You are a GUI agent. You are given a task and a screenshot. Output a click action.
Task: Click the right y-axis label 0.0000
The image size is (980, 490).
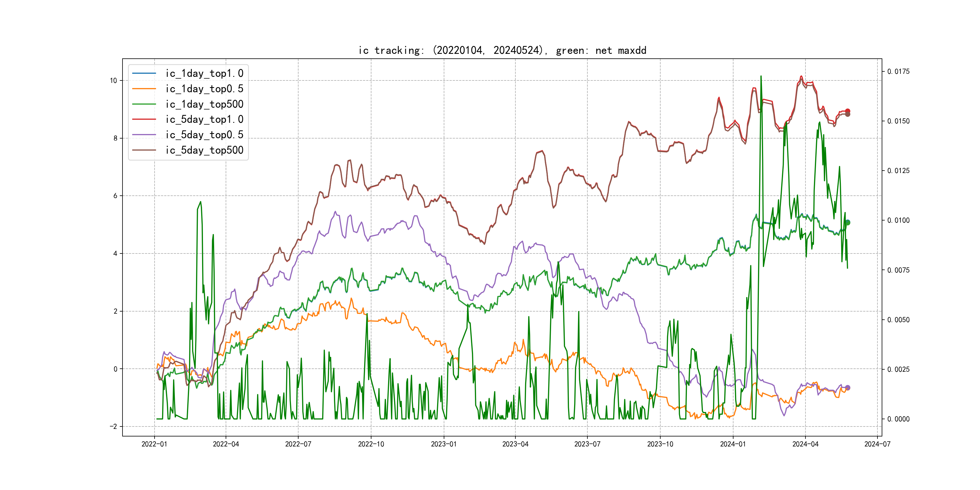pyautogui.click(x=898, y=419)
